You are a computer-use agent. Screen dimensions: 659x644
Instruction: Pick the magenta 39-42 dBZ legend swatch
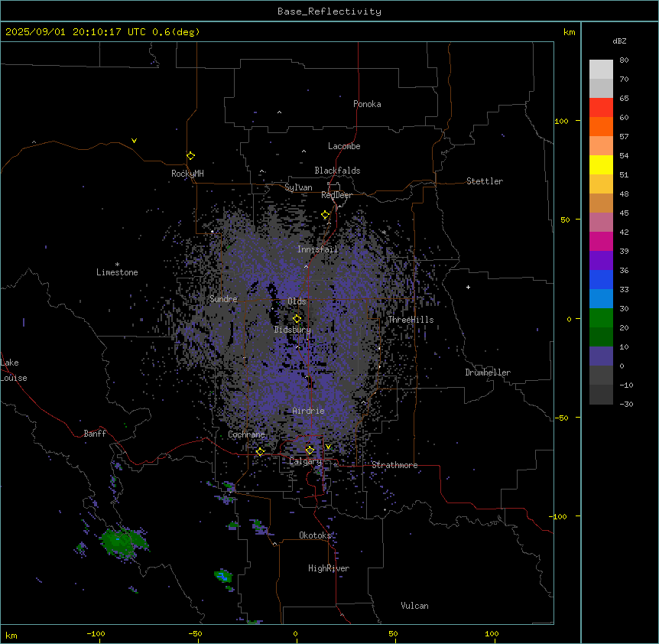pos(601,241)
